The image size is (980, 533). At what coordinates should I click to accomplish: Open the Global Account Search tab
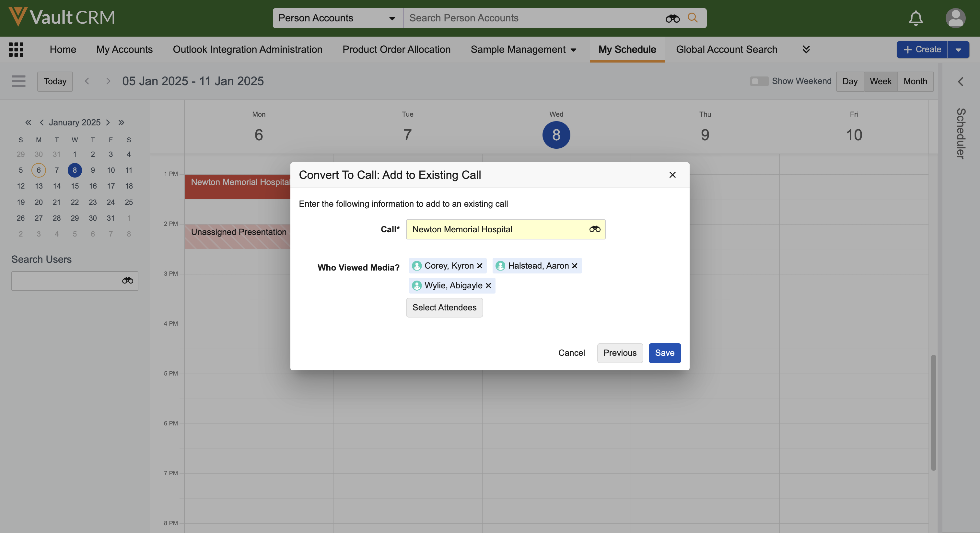click(x=726, y=50)
